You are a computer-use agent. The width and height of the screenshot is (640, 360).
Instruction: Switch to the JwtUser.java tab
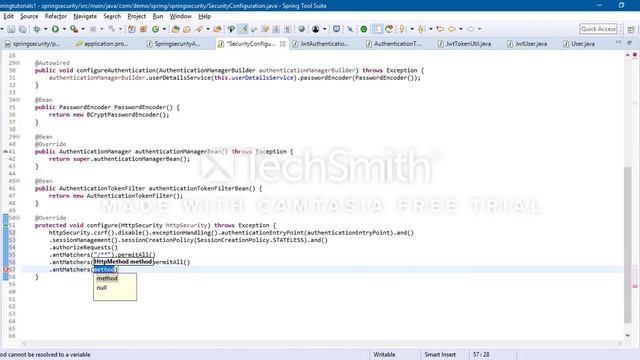coord(527,44)
